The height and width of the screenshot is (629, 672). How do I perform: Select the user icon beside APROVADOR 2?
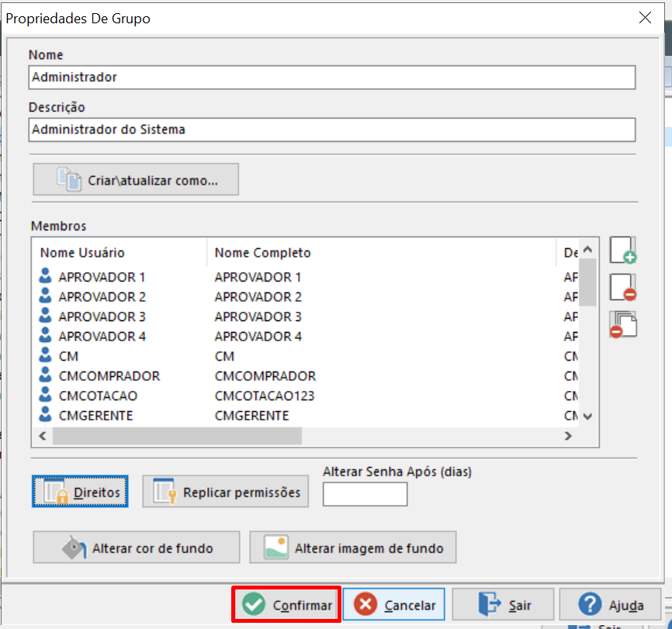tap(45, 296)
